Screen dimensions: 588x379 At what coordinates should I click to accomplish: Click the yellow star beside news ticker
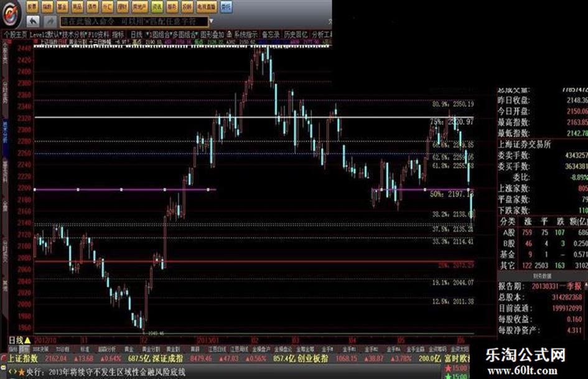pos(21,372)
